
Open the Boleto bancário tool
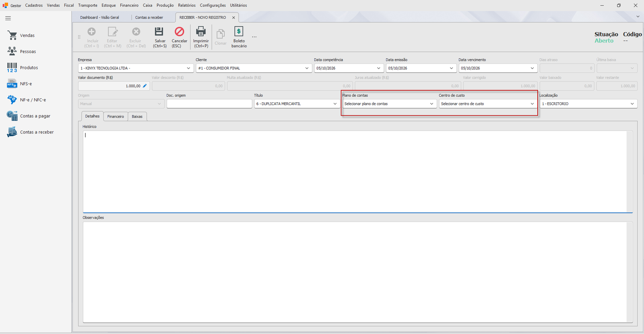click(239, 37)
